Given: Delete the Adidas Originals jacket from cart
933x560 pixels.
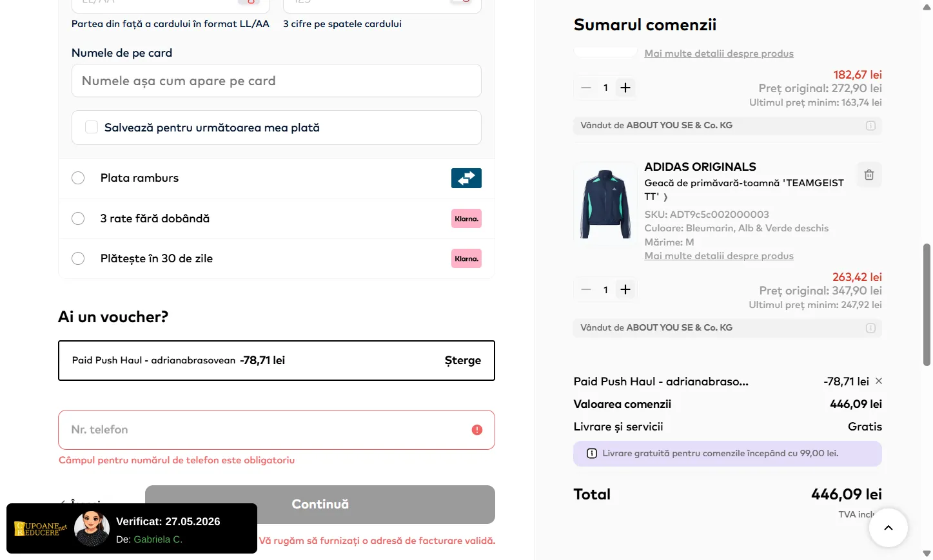Looking at the screenshot, I should coord(869,175).
